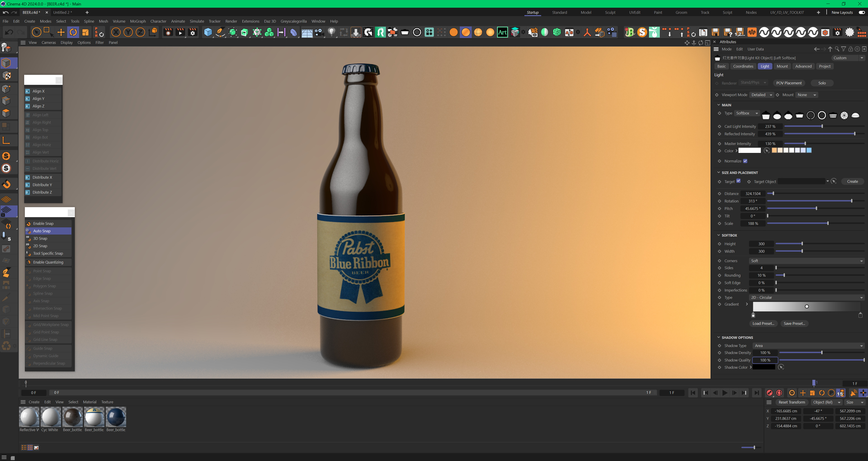
Task: Collapse the SHADOW OPTIONS section
Action: [718, 337]
